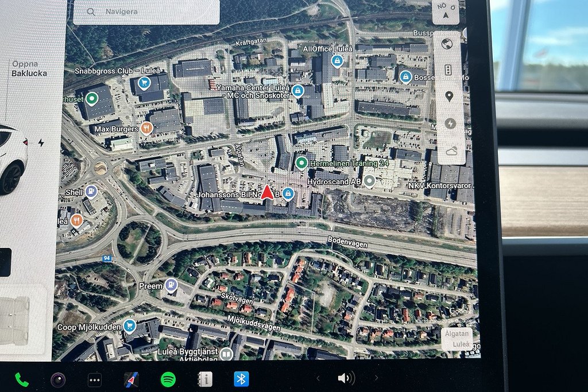Select the AllOffice Luleå shop pin
Screen dimensions: 588x392
point(337,61)
